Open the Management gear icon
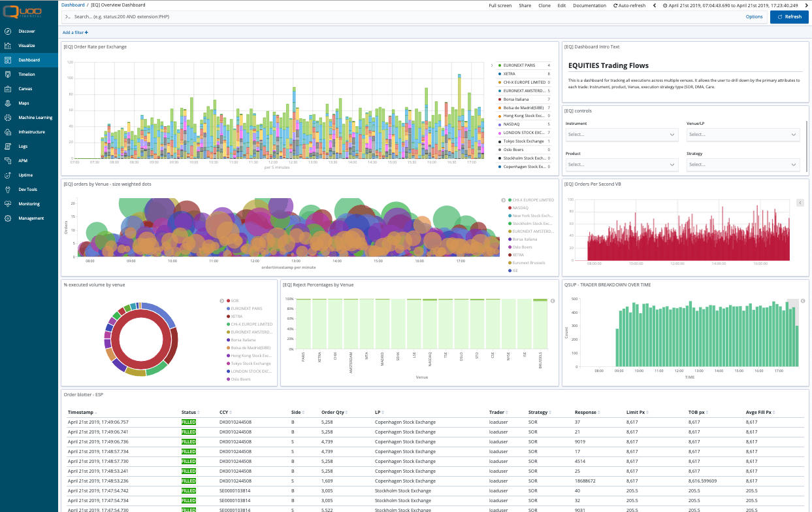 (x=7, y=218)
